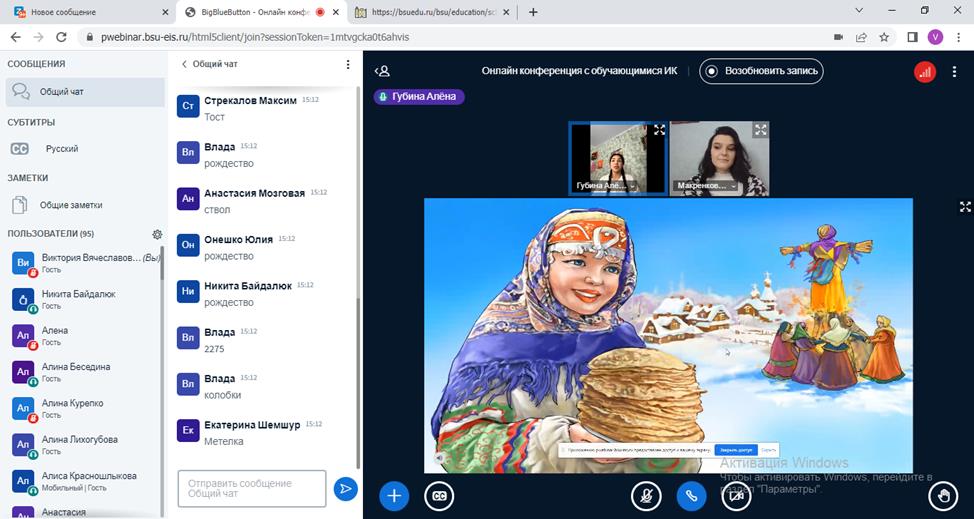
Task: Reload the page
Action: [61, 37]
